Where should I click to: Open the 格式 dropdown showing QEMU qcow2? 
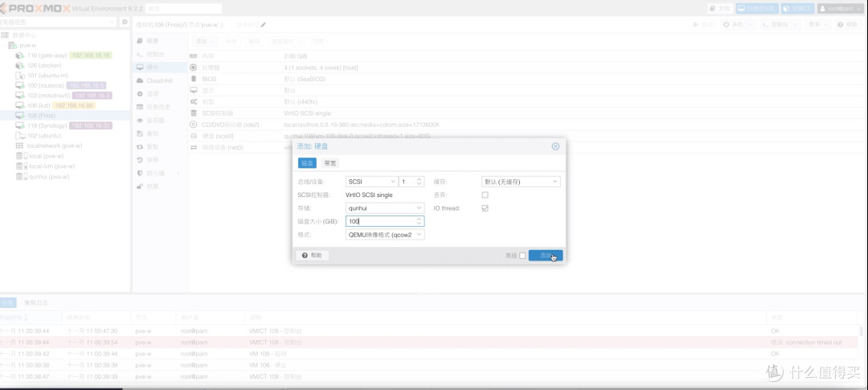coord(385,234)
